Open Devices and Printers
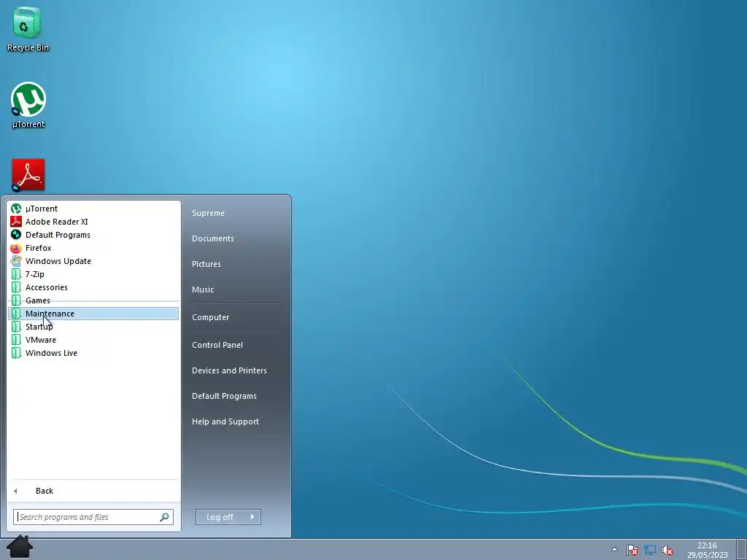Screen dimensions: 747x560 point(229,370)
